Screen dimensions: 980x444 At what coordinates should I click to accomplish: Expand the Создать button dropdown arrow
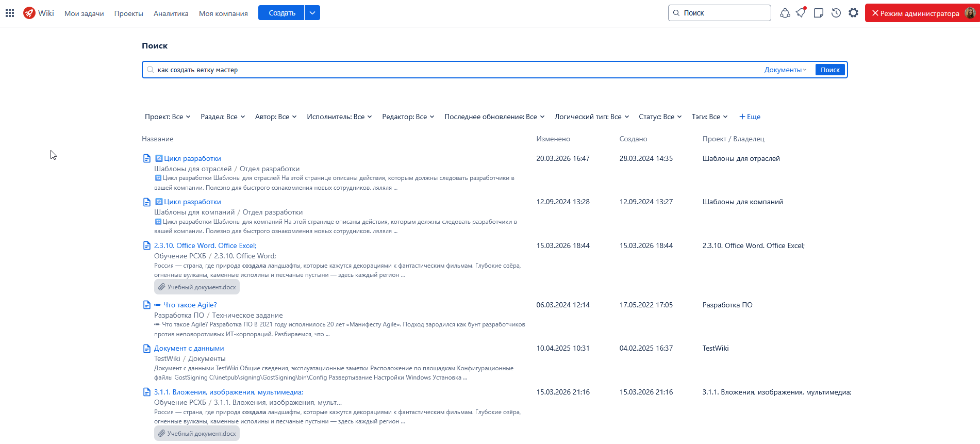(312, 13)
